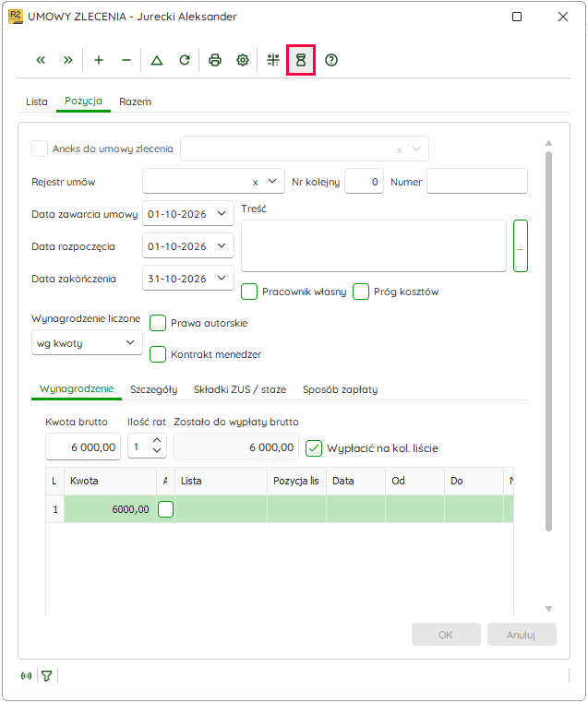Viewport: 588px width, 703px height.
Task: Enable the Pracownik własny checkbox
Action: click(x=249, y=292)
